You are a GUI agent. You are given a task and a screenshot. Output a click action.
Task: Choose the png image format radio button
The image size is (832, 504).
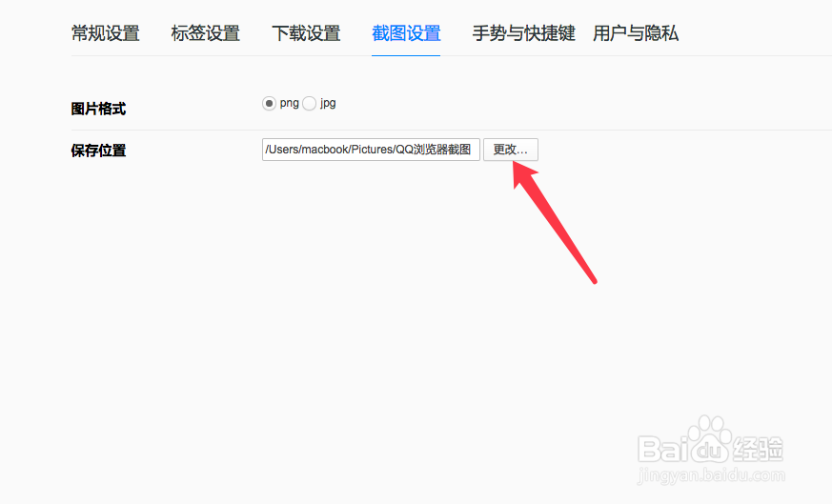[x=269, y=104]
